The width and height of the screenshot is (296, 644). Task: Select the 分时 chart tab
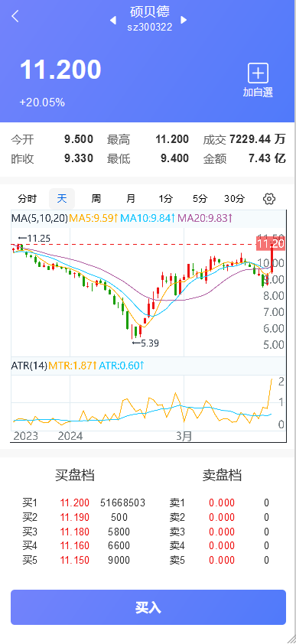[x=27, y=199]
